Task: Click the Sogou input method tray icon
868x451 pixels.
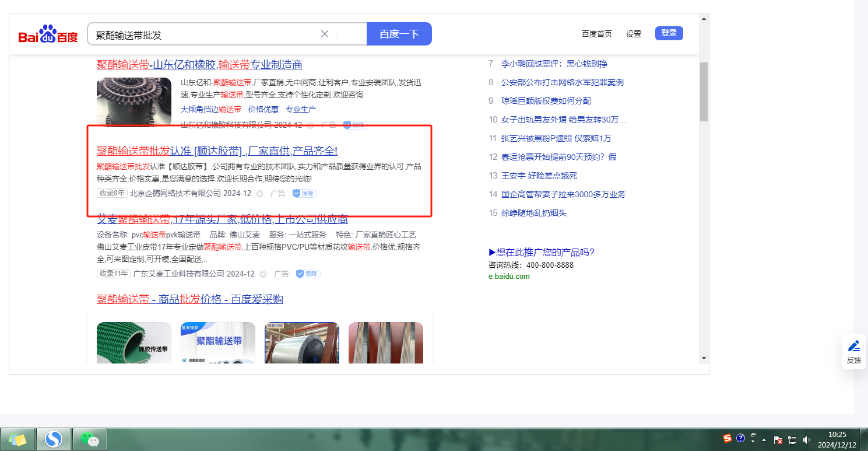Action: [x=727, y=438]
